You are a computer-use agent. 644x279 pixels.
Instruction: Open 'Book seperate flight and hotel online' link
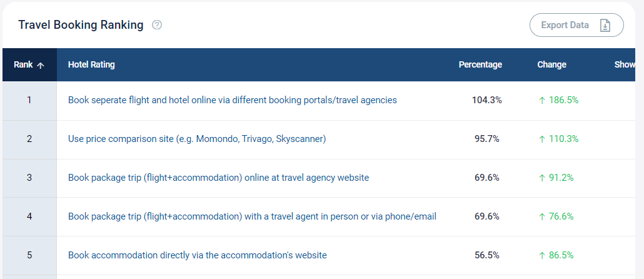click(x=233, y=100)
